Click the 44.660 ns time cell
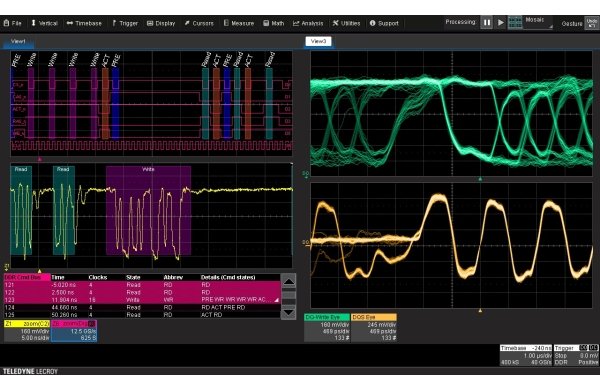The width and height of the screenshot is (600, 390). click(x=64, y=308)
